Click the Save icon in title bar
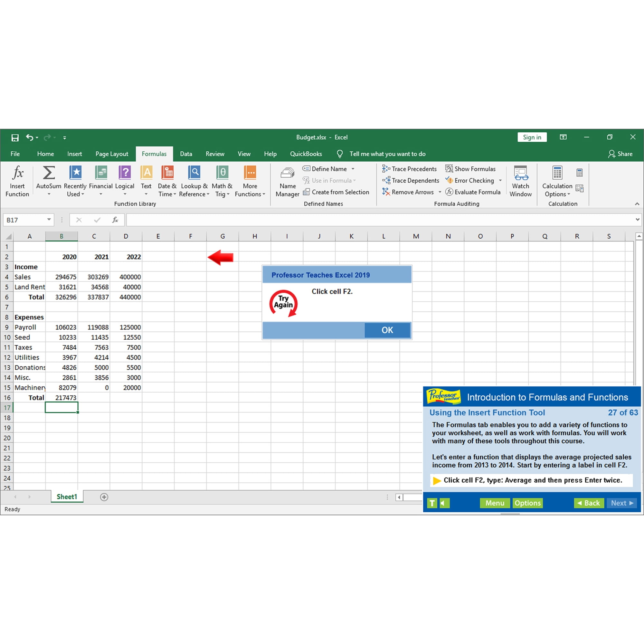Screen dimensions: 644x644 15,138
